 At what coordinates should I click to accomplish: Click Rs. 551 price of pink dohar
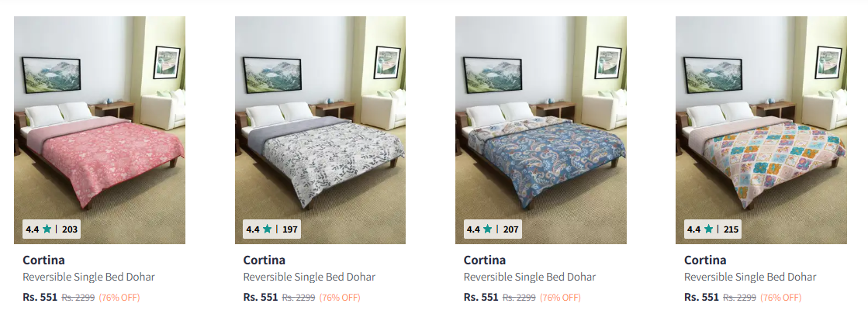coord(40,297)
